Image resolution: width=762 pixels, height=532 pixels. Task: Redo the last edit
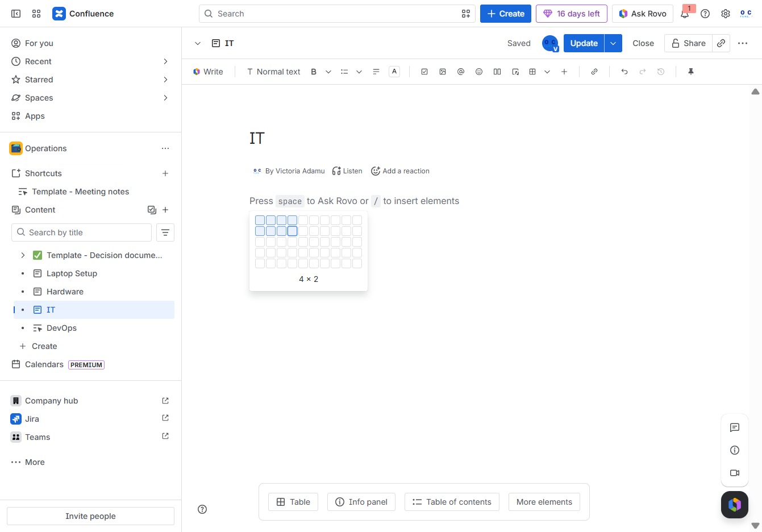tap(643, 72)
